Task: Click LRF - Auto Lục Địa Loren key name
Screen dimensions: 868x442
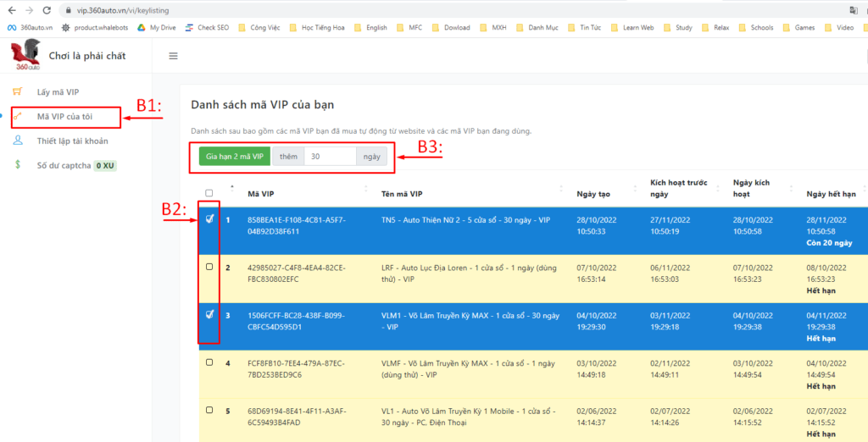Action: [469, 273]
